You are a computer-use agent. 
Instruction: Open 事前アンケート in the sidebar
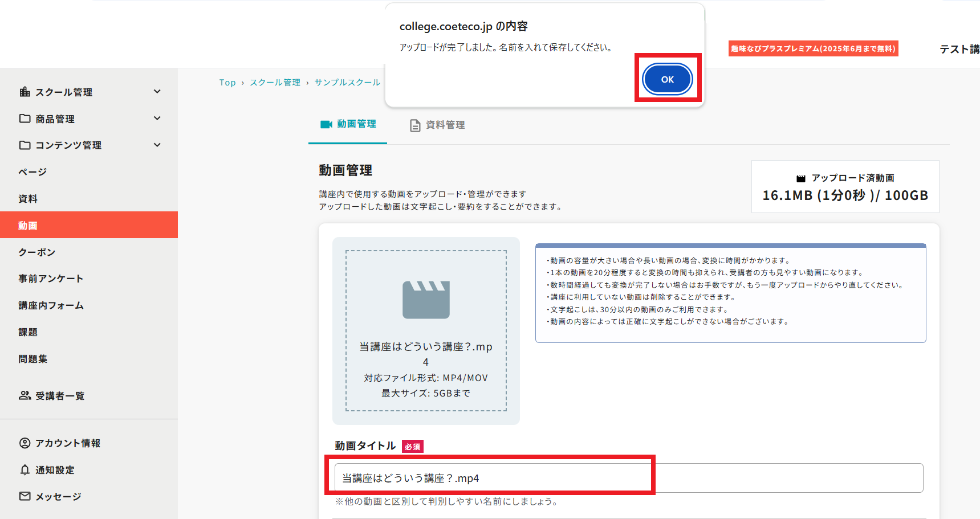pyautogui.click(x=51, y=279)
